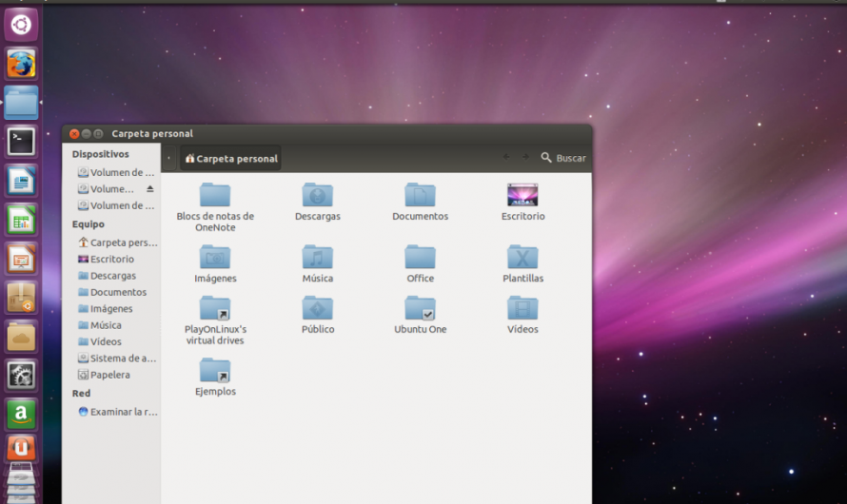The width and height of the screenshot is (847, 504).
Task: Open the Ejemplos shortcut folder
Action: click(x=215, y=370)
